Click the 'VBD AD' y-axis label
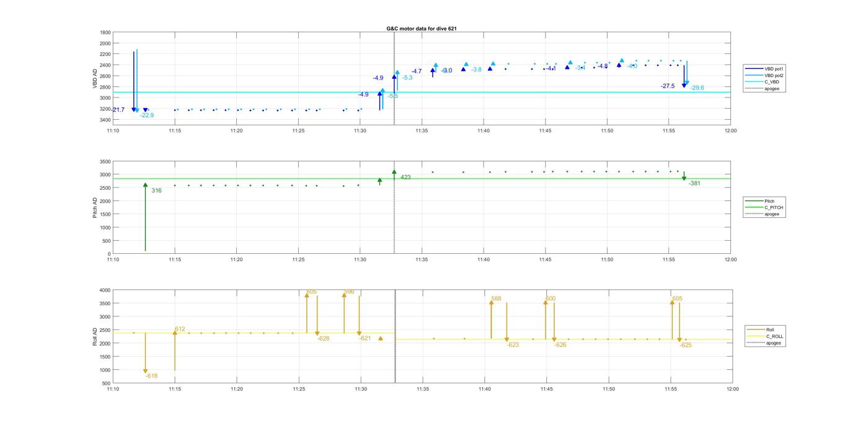868x430 pixels. click(95, 78)
